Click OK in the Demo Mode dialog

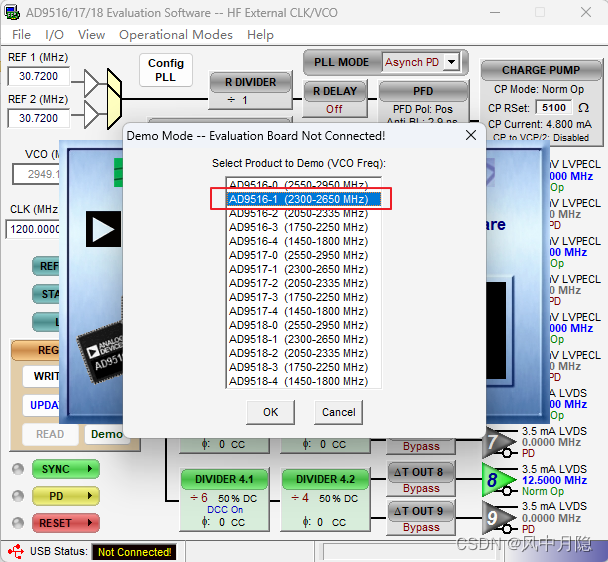270,412
